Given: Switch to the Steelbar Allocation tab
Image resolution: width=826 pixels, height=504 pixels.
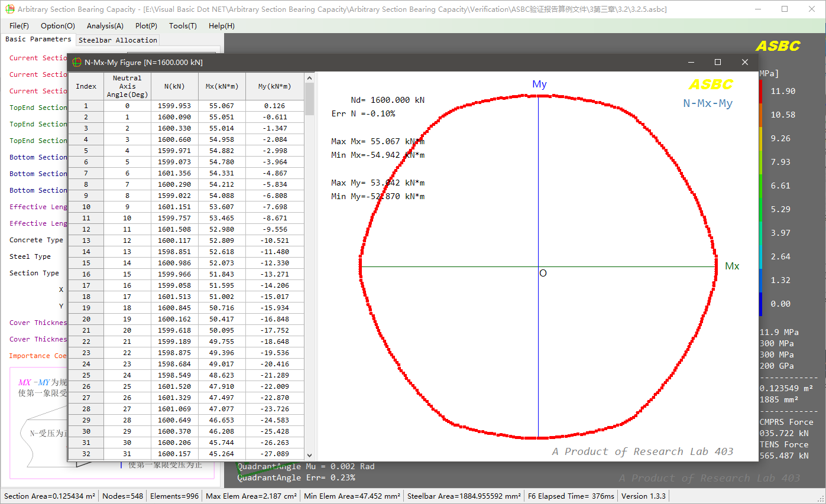Looking at the screenshot, I should click(118, 40).
